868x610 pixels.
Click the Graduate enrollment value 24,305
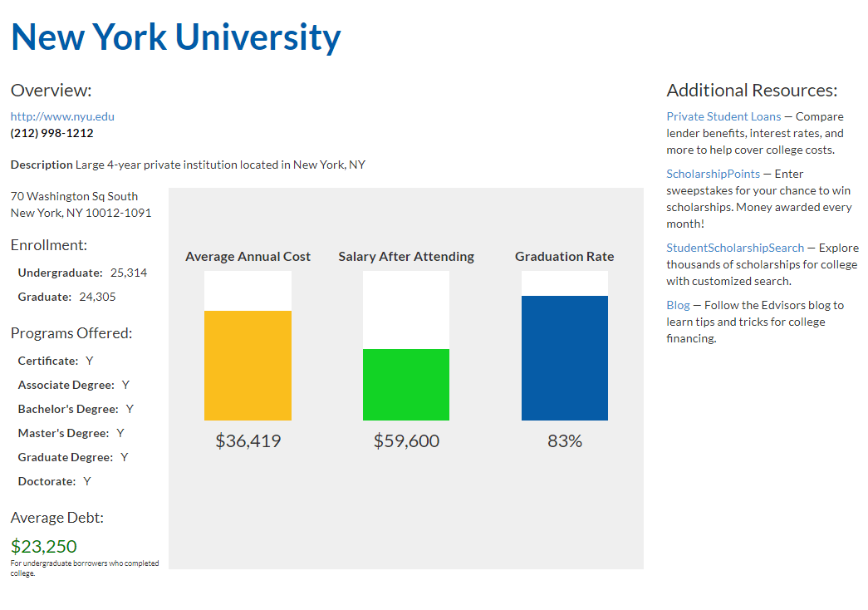(x=97, y=297)
